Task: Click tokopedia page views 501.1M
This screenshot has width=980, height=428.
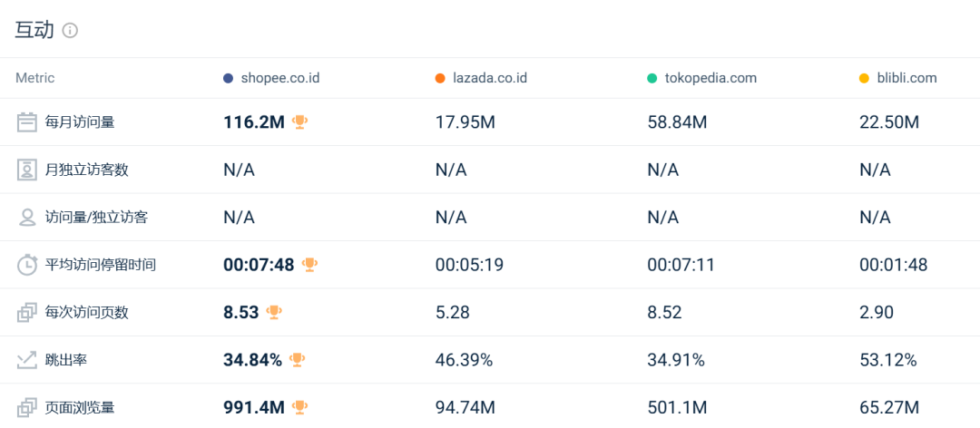Action: click(x=677, y=408)
